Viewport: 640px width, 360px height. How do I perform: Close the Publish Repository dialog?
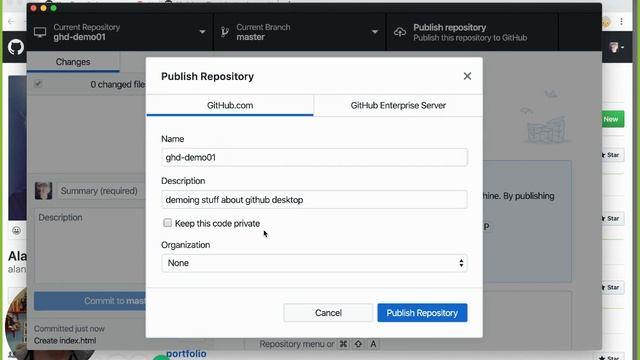coord(467,76)
